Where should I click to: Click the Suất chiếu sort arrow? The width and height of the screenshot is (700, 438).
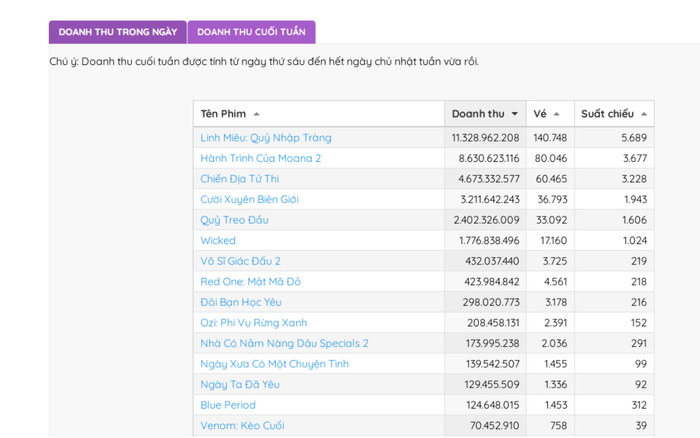[643, 114]
